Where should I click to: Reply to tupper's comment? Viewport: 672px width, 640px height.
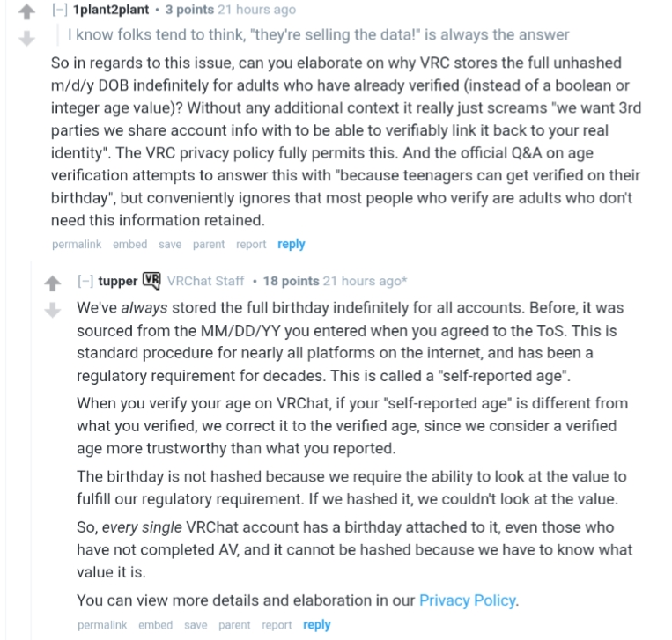pos(316,624)
